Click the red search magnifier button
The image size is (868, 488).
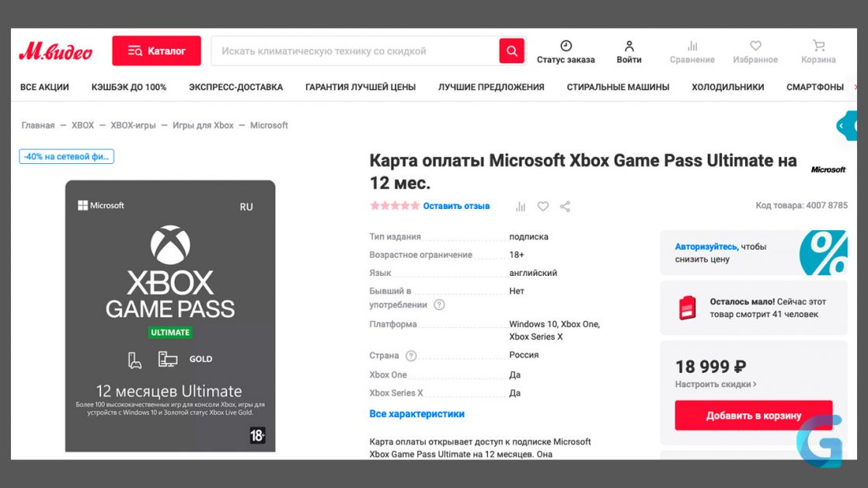click(511, 51)
